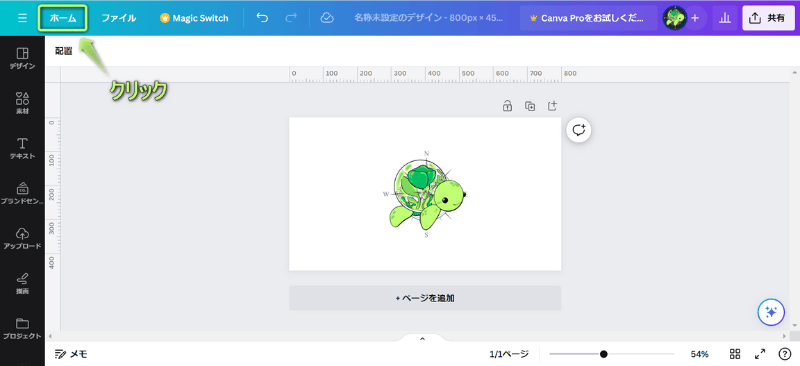The width and height of the screenshot is (800, 366).
Task: Open the メモ notes
Action: [71, 354]
